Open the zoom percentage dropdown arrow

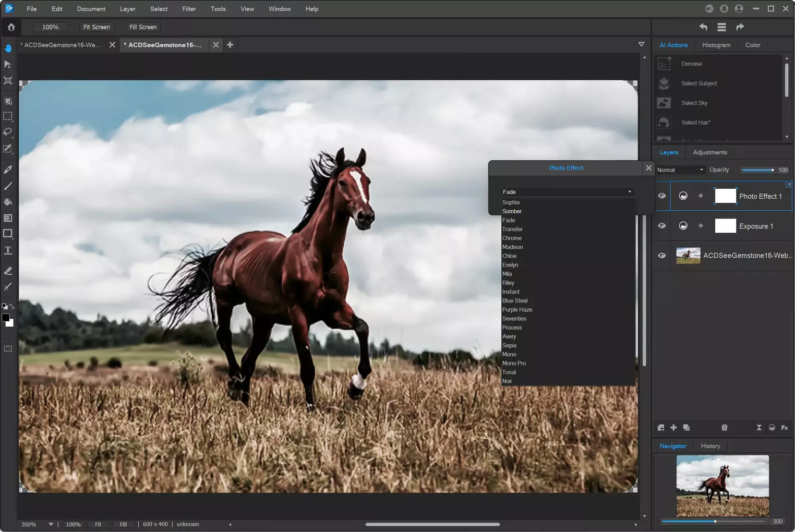tap(51, 524)
